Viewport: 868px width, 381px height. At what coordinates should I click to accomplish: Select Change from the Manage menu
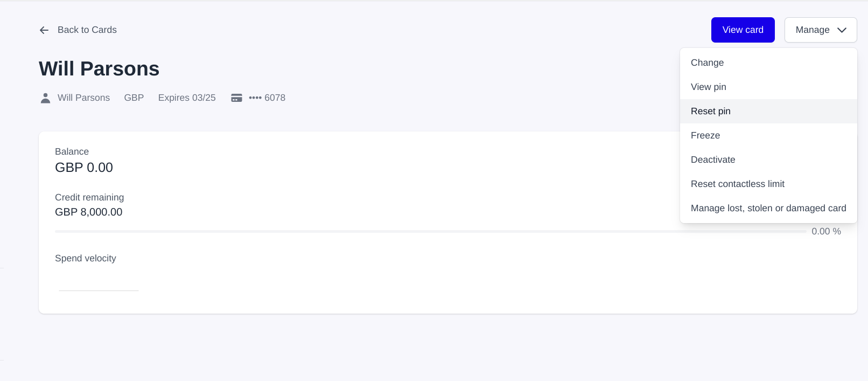coord(707,63)
